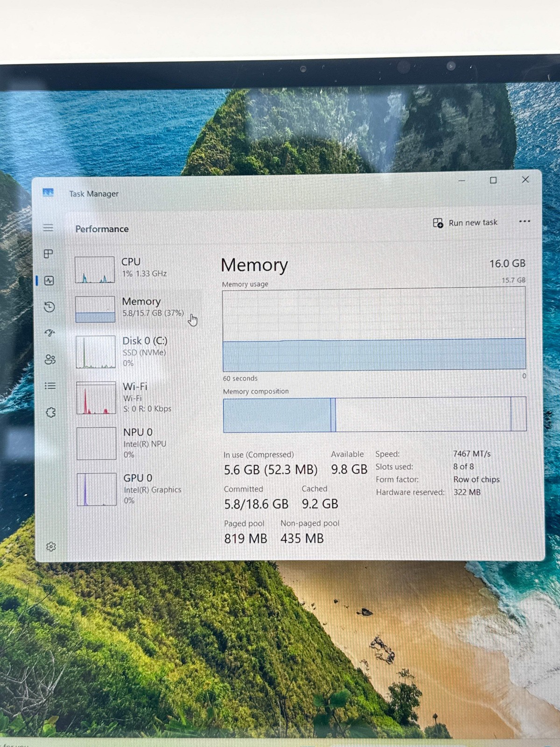This screenshot has width=560, height=747.
Task: Click the Task Manager app icon
Action: point(48,193)
